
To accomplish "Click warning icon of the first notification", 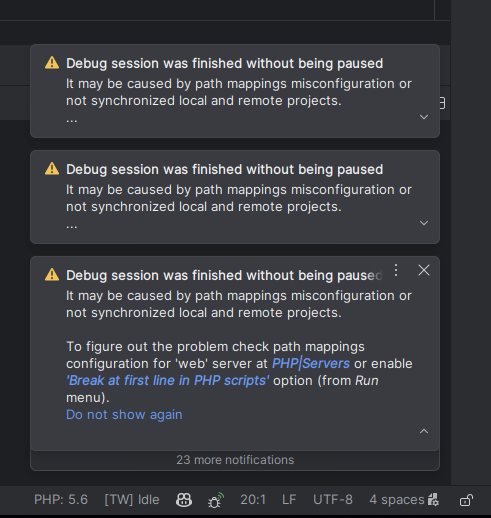I will click(52, 63).
